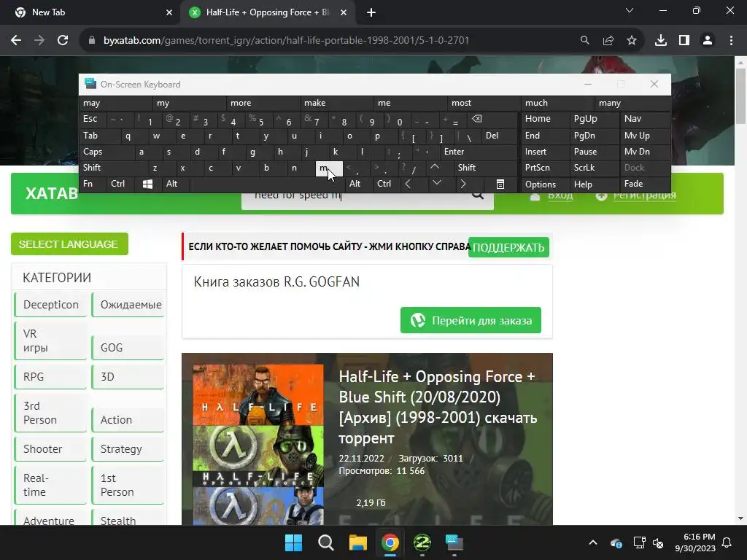Click Перейти для заказа button

pos(471,321)
